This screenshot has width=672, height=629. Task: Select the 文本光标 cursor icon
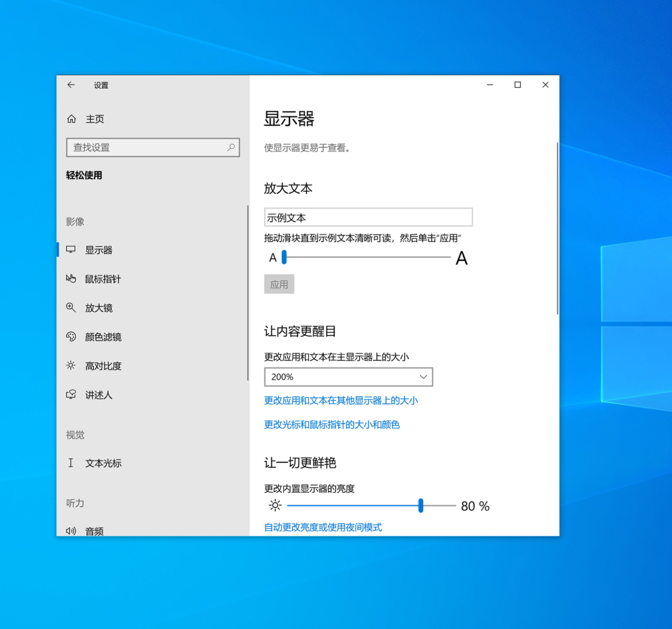coord(71,463)
